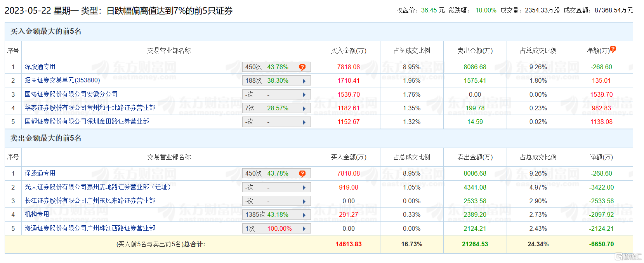This screenshot has height=263, width=644.
Task: Open 海通证券广州珠江西路证券营业部 link
Action: pos(90,228)
